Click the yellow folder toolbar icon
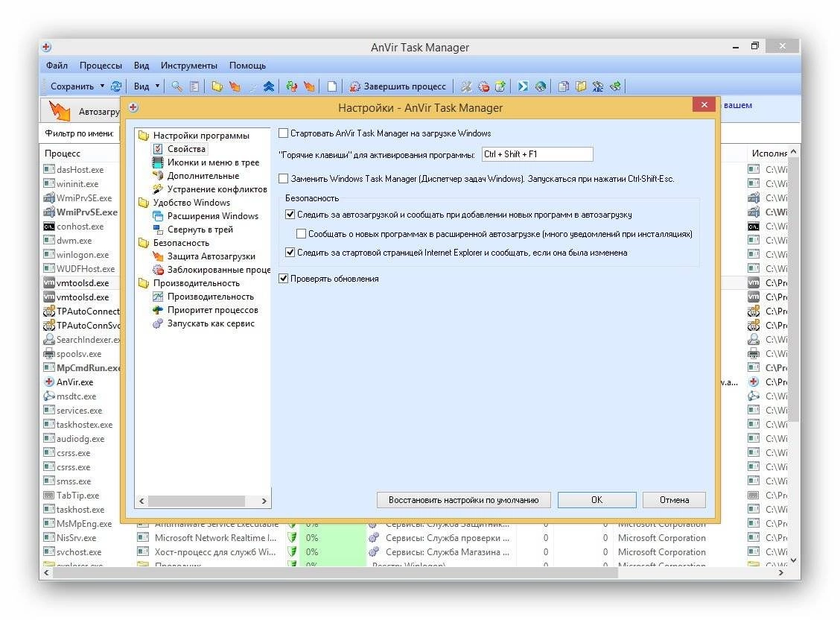Image resolution: width=840 pixels, height=620 pixels. click(x=217, y=86)
